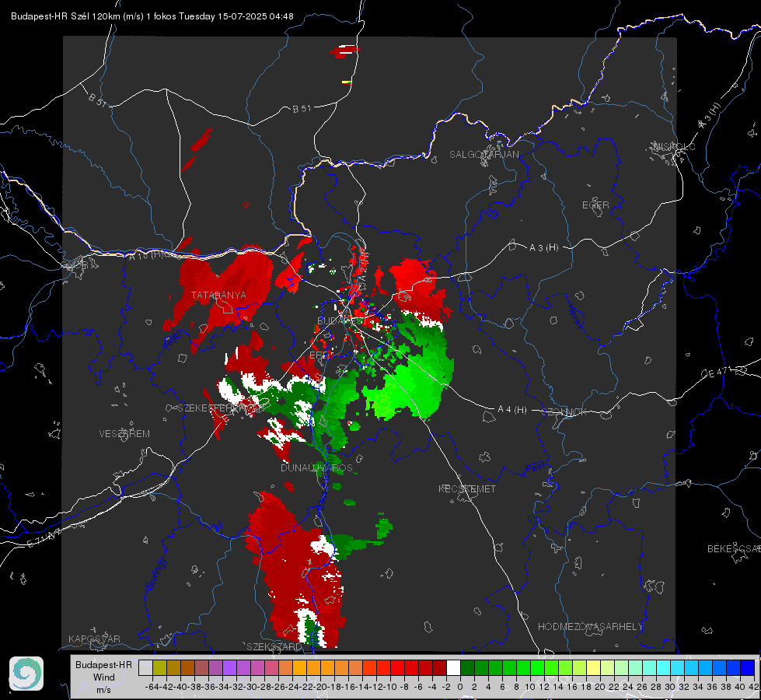Viewport: 761px width, 700px height.
Task: Click the BEKESCSABA label at map edge
Action: 733,549
